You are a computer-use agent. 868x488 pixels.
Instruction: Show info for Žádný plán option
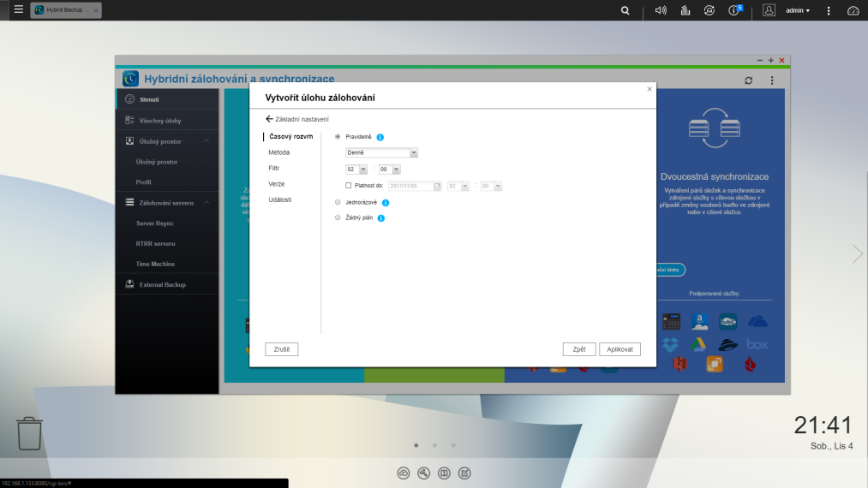[380, 218]
